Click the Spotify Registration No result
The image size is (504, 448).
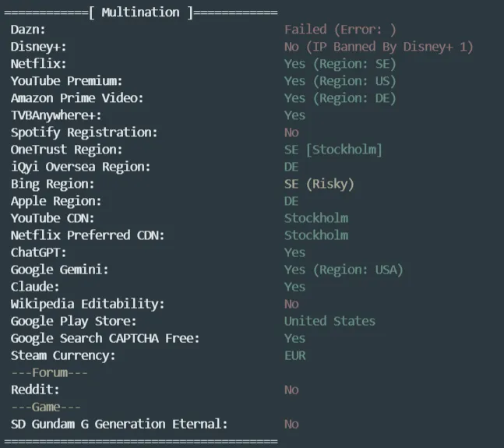click(291, 132)
